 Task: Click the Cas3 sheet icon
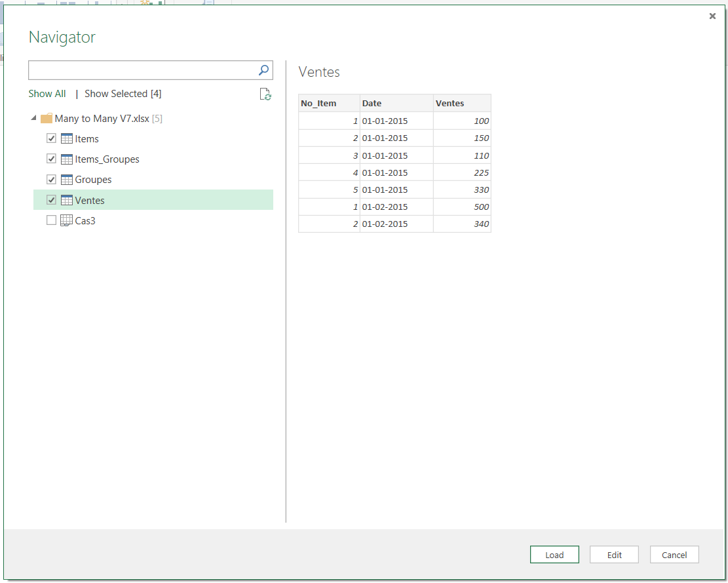[x=66, y=221]
